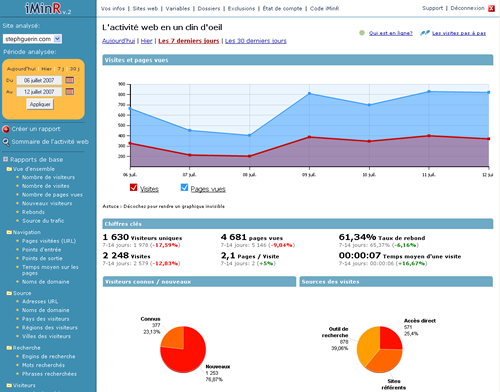Click the Vue d'ensemble folder icon
The height and width of the screenshot is (392, 500).
coord(9,169)
